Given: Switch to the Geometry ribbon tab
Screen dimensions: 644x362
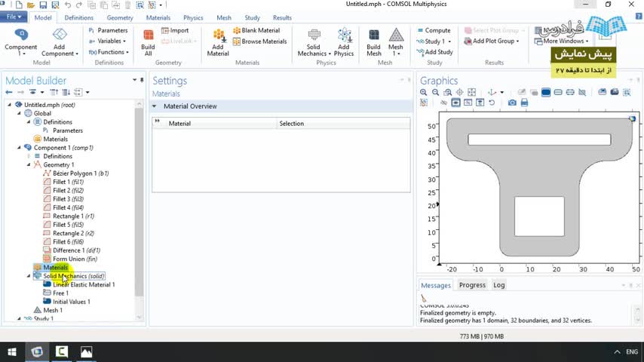Looking at the screenshot, I should point(120,17).
